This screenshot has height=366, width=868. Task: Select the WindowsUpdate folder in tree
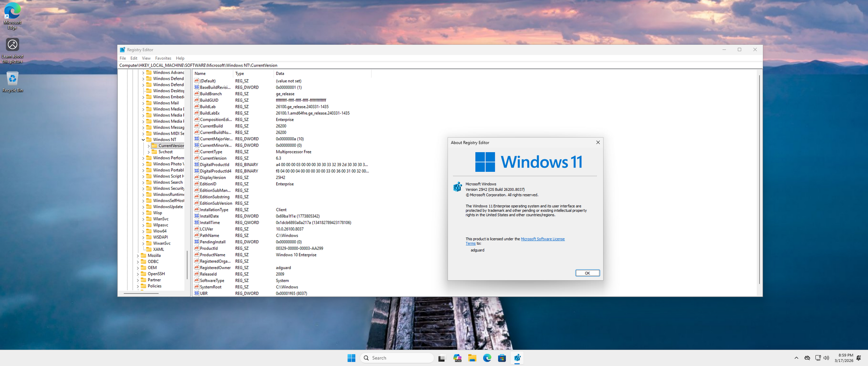coord(167,207)
